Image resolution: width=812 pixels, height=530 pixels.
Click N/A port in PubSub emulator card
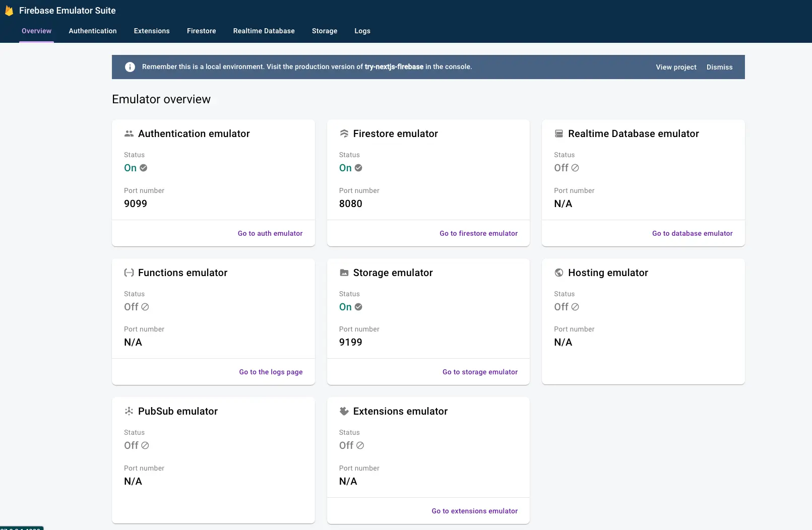pos(133,481)
